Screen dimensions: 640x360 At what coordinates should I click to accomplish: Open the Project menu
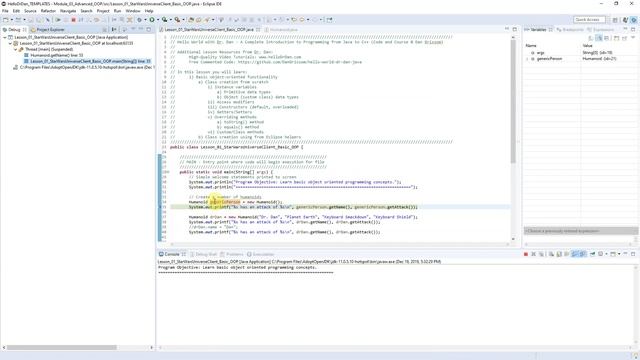click(103, 11)
